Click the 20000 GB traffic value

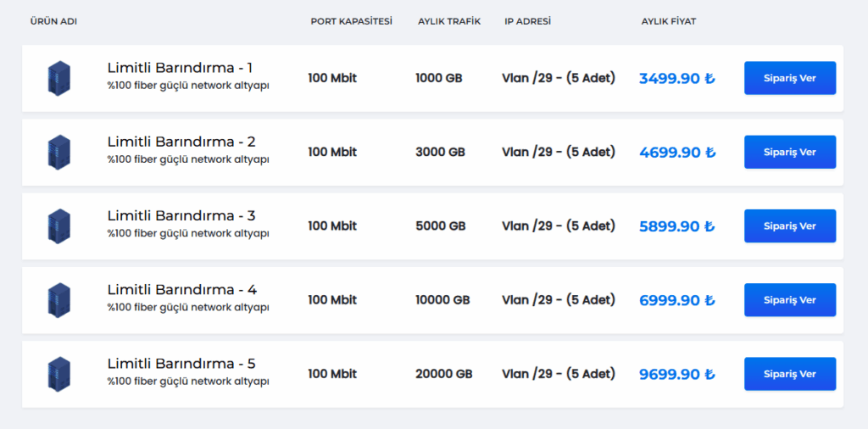tap(443, 374)
